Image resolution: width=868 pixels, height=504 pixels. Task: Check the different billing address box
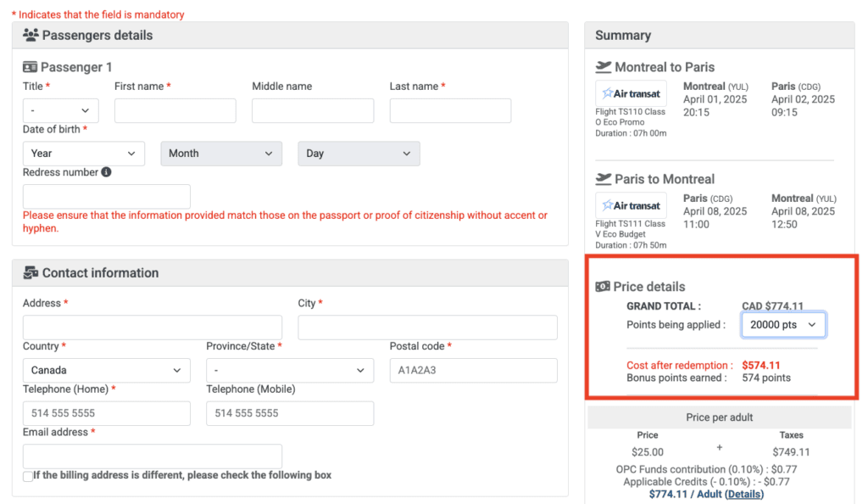[x=28, y=476]
